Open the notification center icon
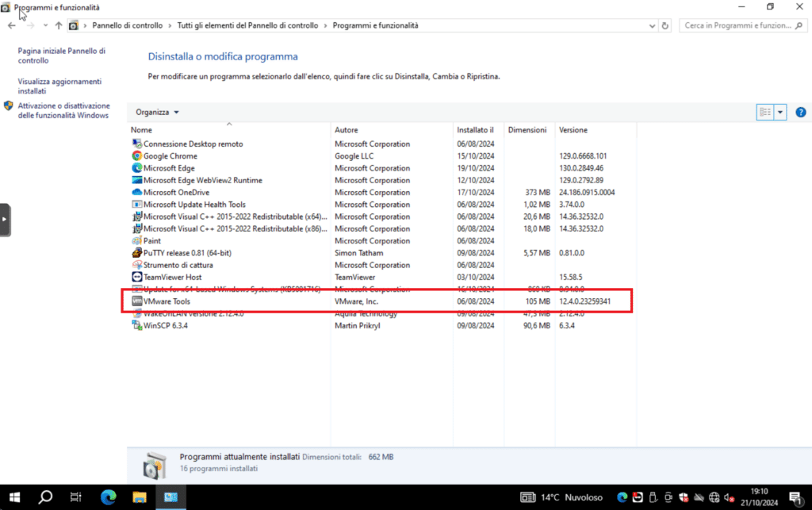 796,497
